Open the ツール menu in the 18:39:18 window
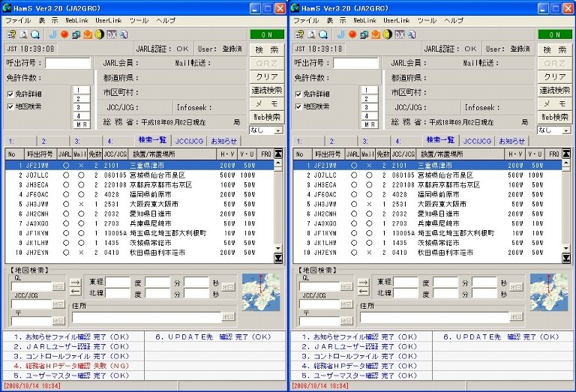The height and width of the screenshot is (392, 576). pyautogui.click(x=427, y=20)
